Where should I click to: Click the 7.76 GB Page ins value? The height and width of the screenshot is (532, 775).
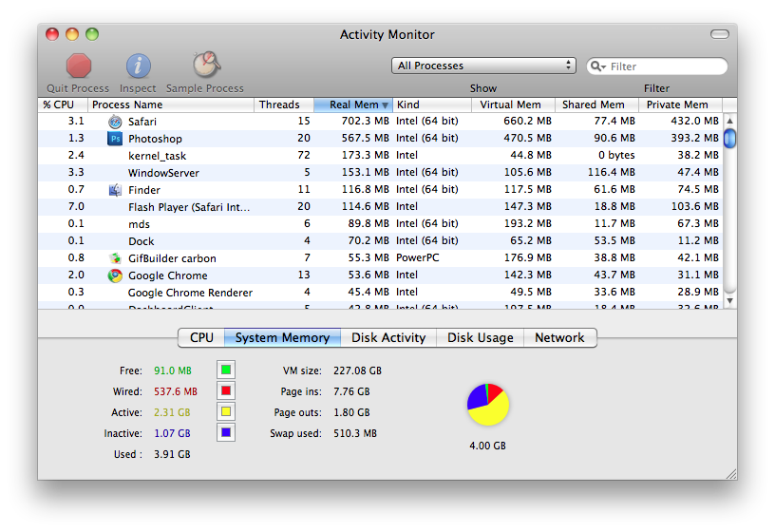[351, 391]
